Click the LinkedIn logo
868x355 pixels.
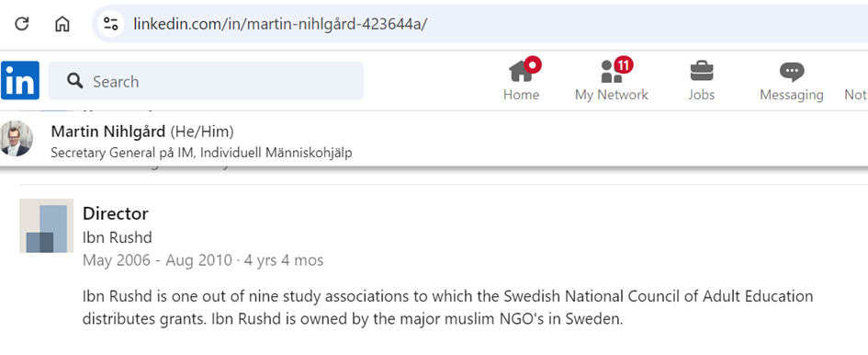pyautogui.click(x=20, y=80)
